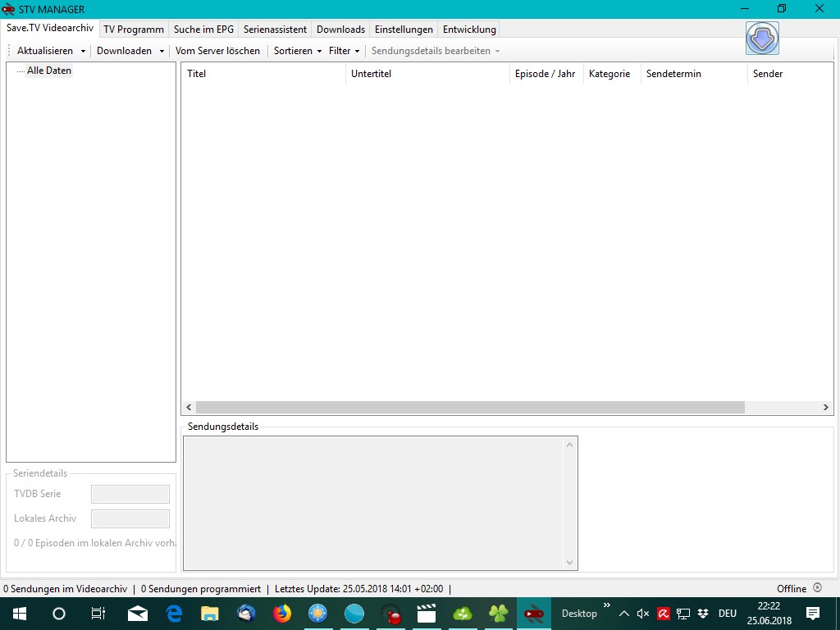Image resolution: width=840 pixels, height=630 pixels.
Task: Click the green clover taskbar icon
Action: (x=498, y=614)
